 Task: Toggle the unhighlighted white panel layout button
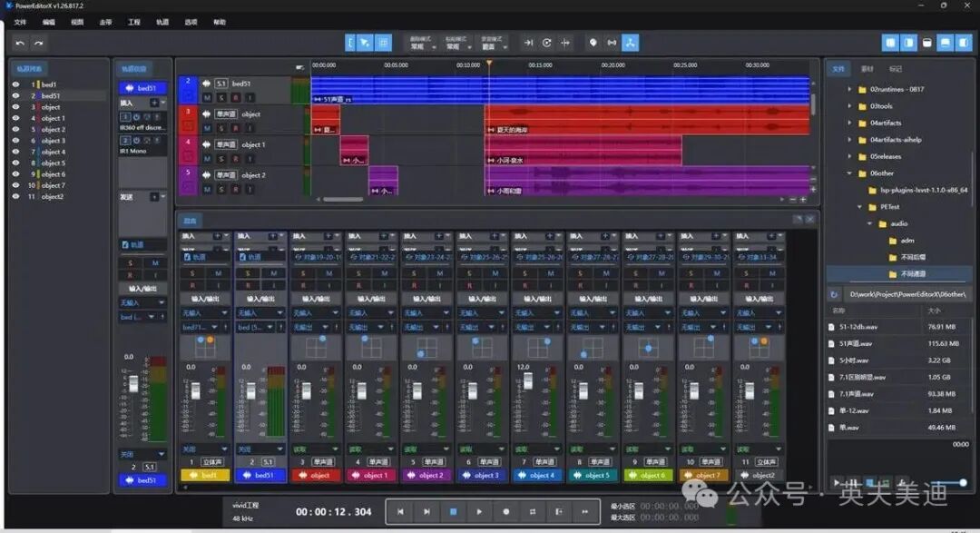coord(926,43)
